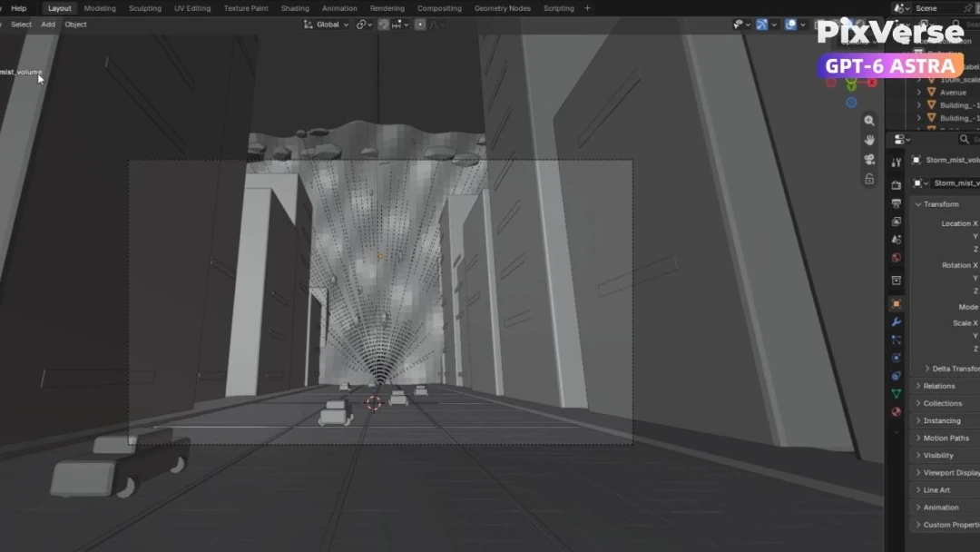Open the Physics properties tab
The height and width of the screenshot is (552, 980).
coord(897,358)
